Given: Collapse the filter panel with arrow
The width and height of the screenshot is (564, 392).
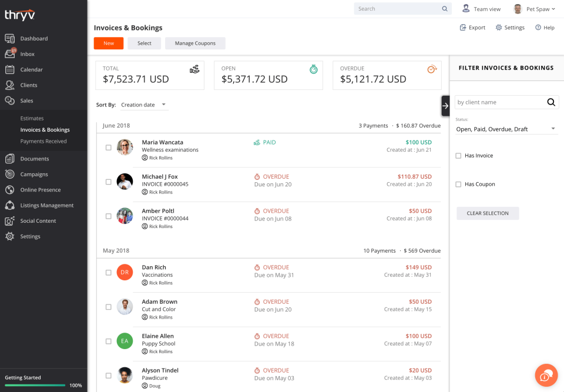Looking at the screenshot, I should pos(445,106).
